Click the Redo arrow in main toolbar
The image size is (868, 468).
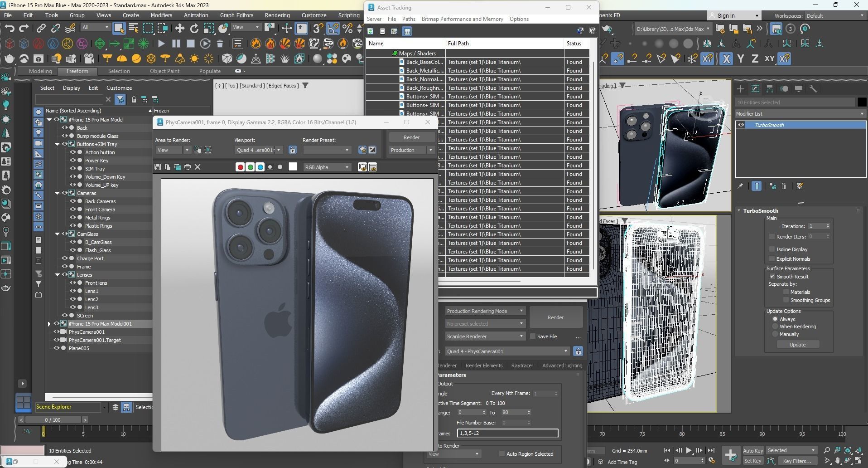(24, 29)
